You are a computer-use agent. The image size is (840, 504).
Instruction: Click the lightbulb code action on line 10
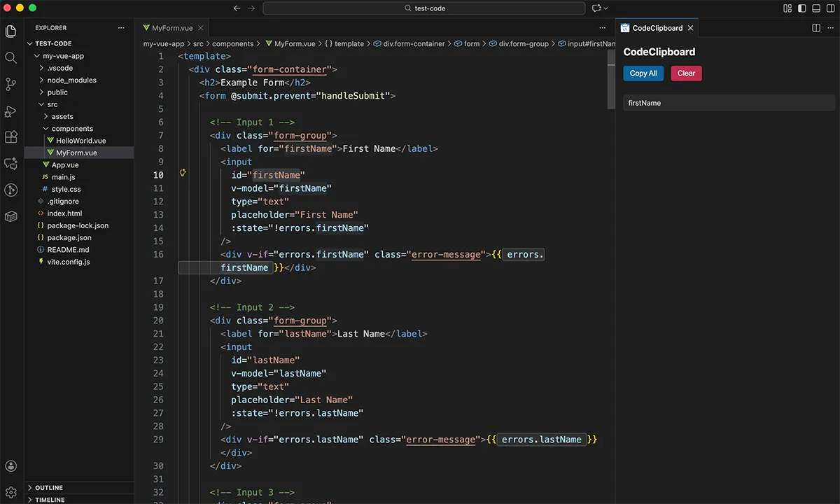tap(183, 173)
